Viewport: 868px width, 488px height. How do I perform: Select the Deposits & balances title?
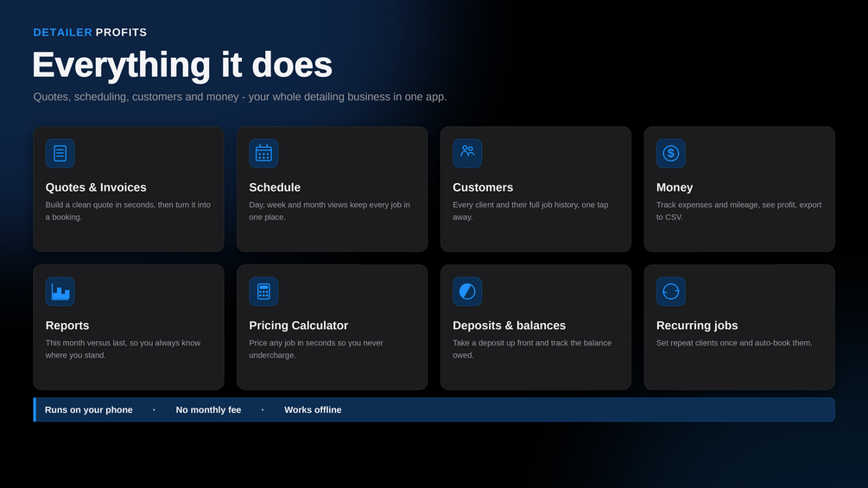coord(510,326)
